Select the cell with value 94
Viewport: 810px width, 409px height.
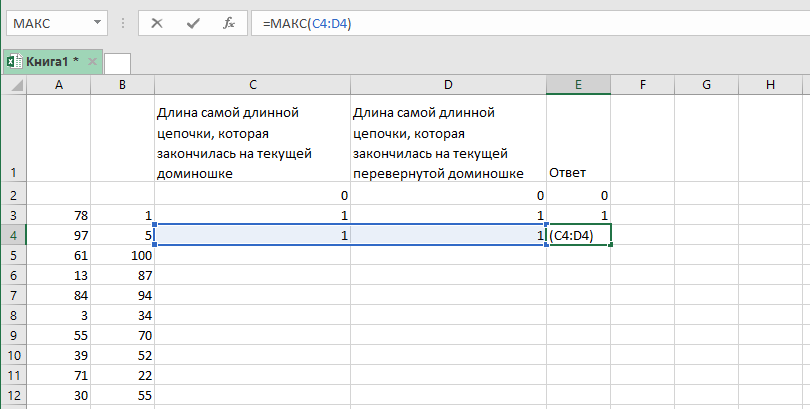tap(122, 295)
